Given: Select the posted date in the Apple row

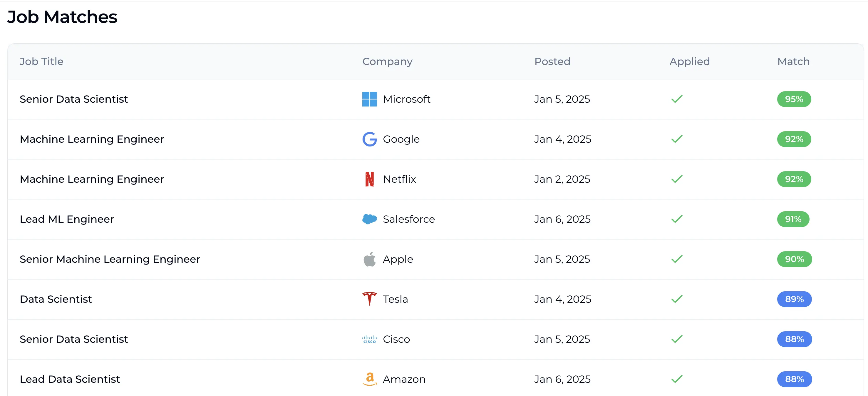Looking at the screenshot, I should (562, 259).
